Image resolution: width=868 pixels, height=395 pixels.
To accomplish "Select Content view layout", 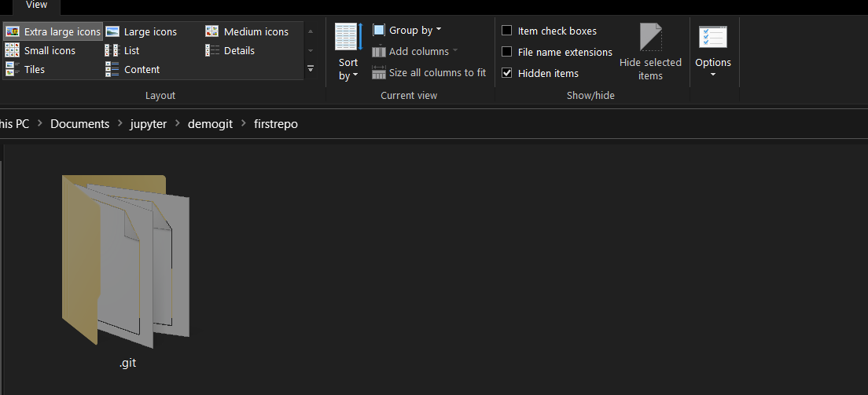I will click(133, 69).
